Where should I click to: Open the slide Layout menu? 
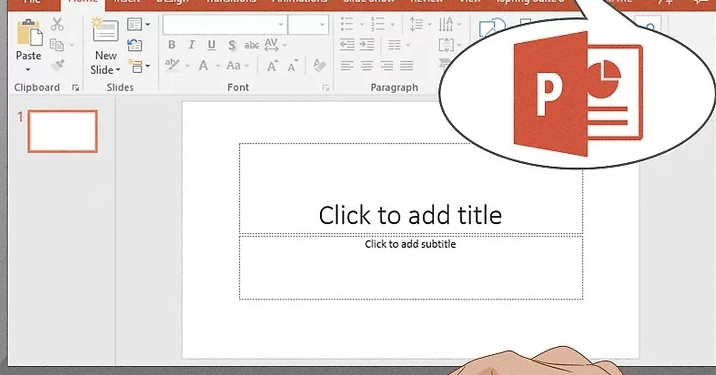(x=138, y=24)
